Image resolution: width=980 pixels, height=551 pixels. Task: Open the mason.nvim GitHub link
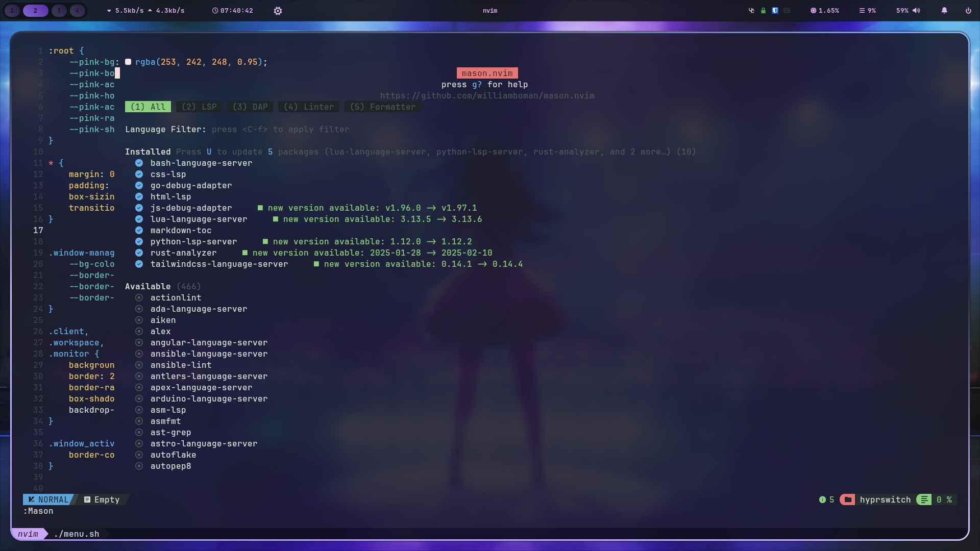coord(487,96)
